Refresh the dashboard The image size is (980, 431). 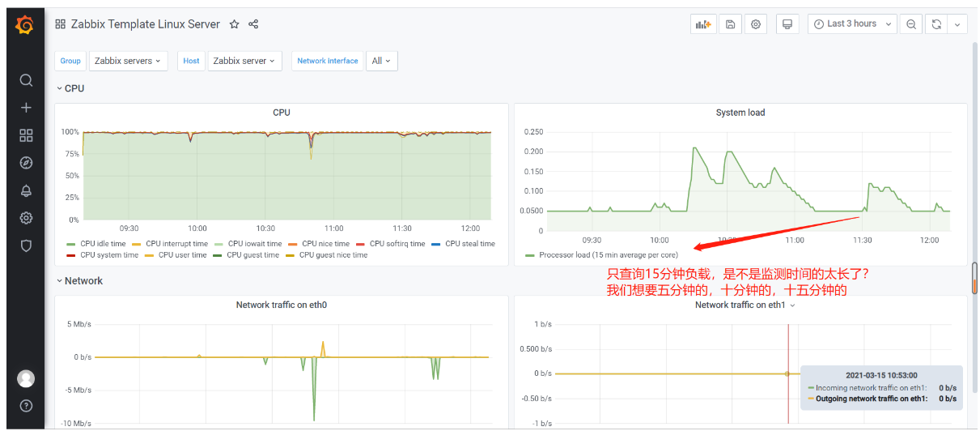point(936,24)
